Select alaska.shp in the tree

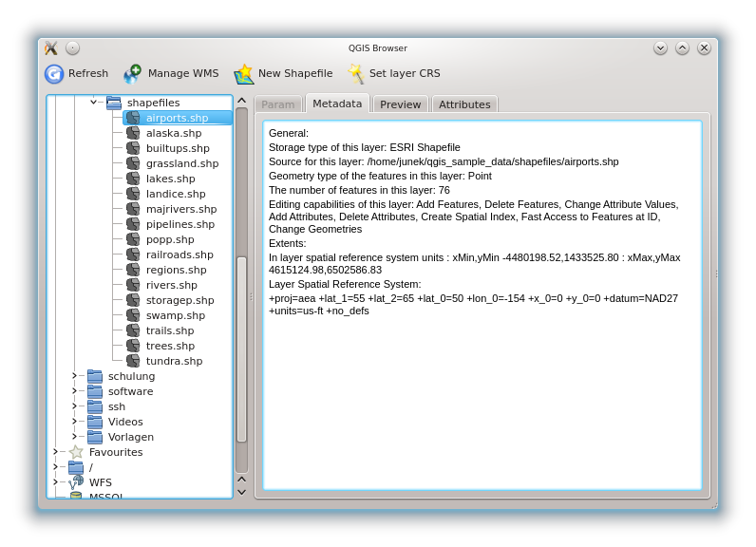[174, 133]
